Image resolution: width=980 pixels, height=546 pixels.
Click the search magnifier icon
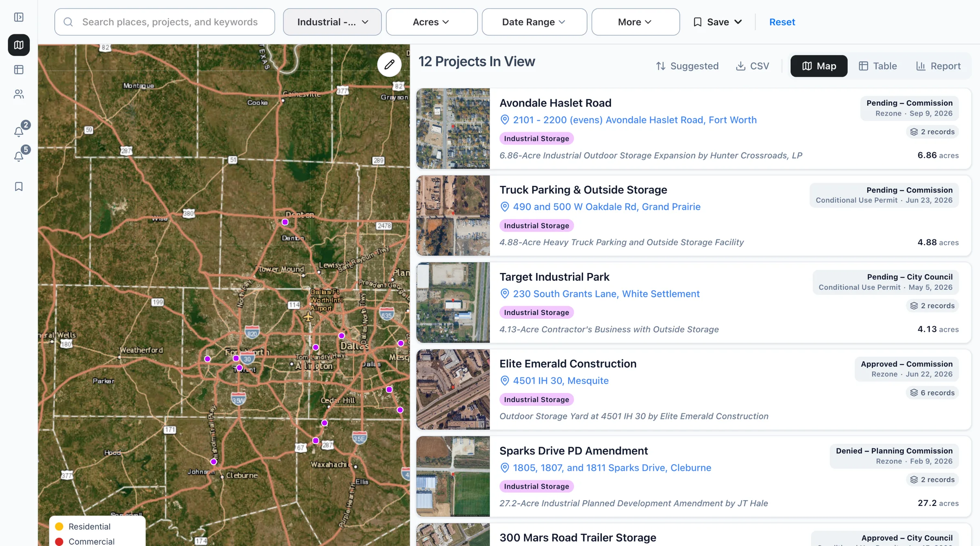click(68, 22)
